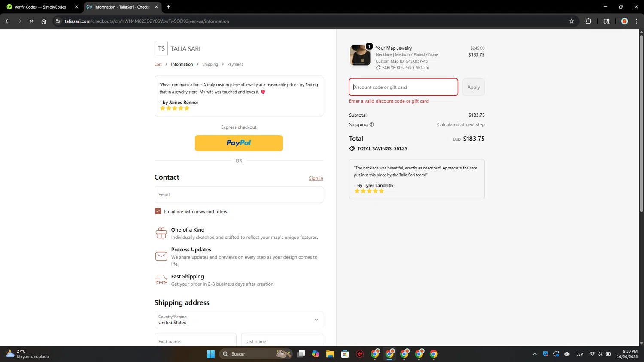Click the Discount code or gift card field
This screenshot has height=362, width=644.
coord(403,87)
